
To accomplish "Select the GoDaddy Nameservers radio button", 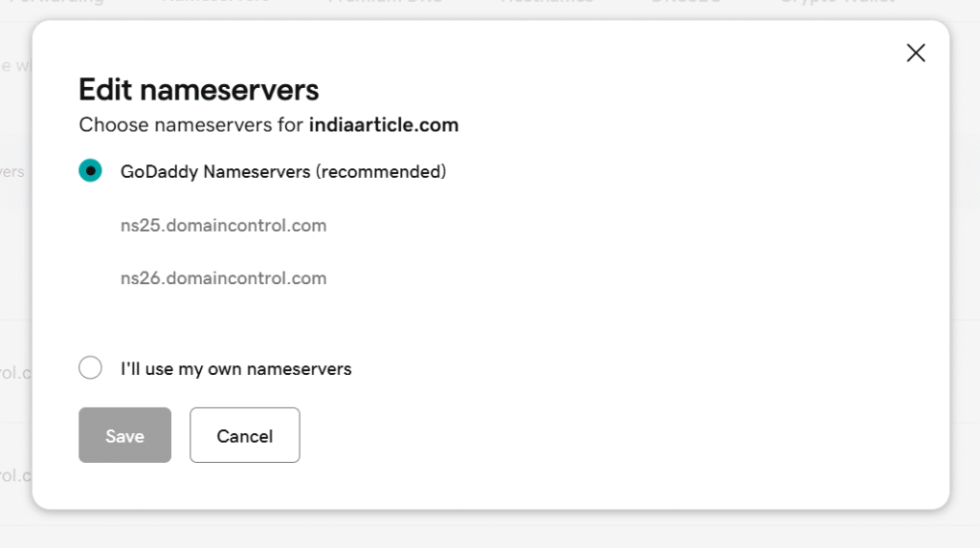I will [90, 172].
